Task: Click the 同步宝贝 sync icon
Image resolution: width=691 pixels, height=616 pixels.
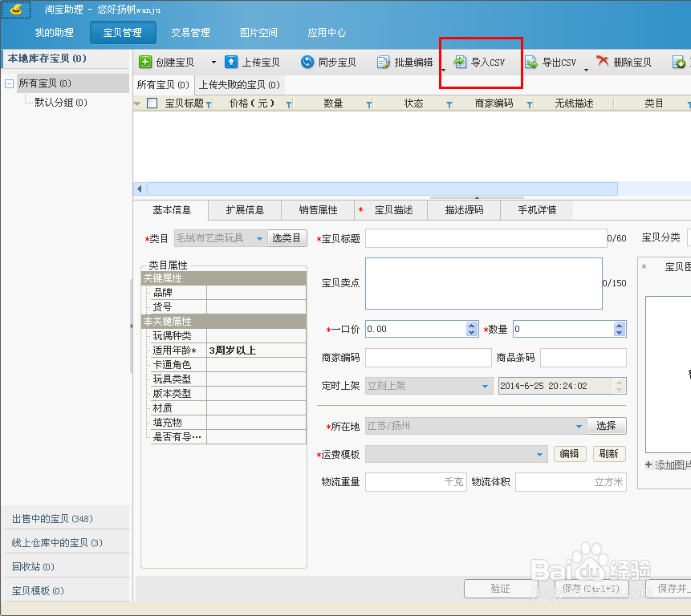Action: [307, 62]
